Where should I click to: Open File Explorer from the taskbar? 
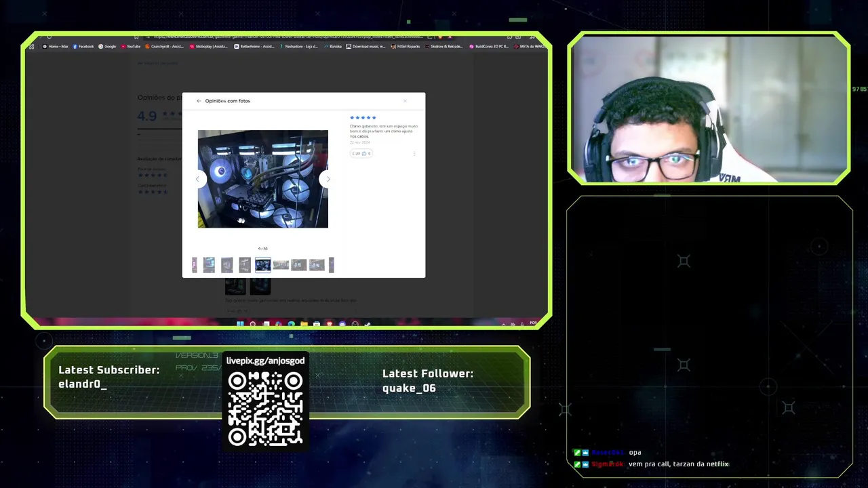tap(304, 324)
